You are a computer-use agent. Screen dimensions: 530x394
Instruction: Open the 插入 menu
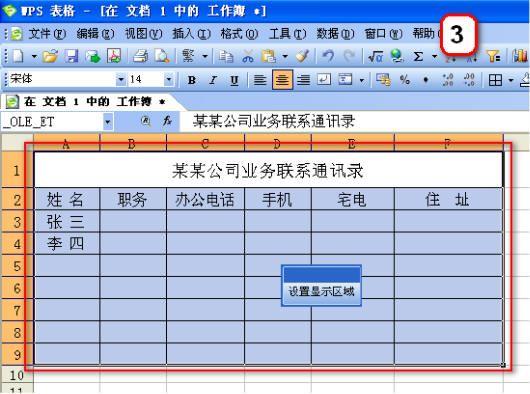click(191, 33)
